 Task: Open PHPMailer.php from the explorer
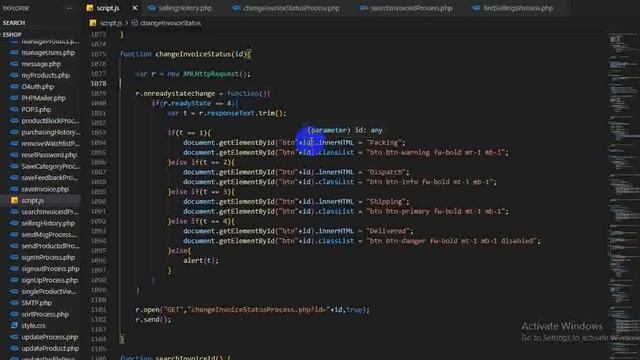43,98
